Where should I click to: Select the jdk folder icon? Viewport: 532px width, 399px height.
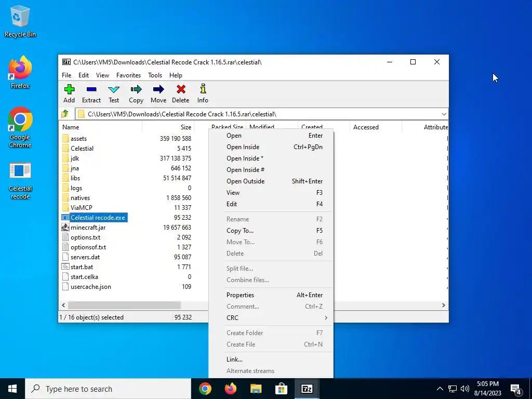coord(65,158)
